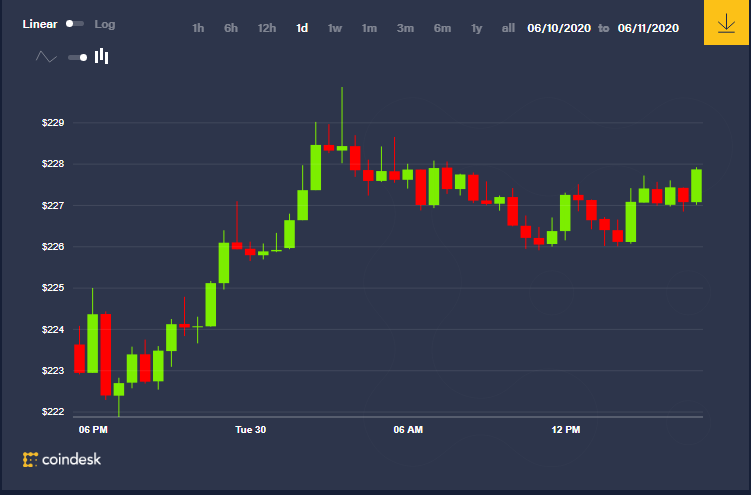
Task: Click the $226 price axis label
Action: click(x=53, y=247)
